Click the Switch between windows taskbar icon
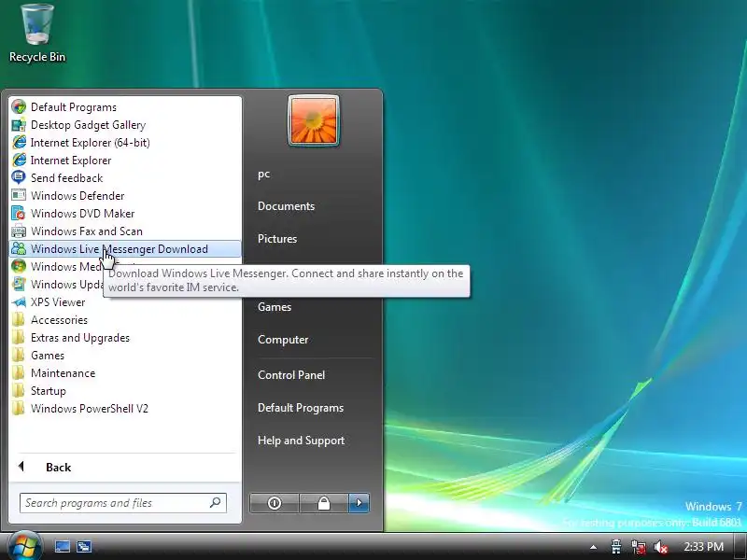 (84, 546)
